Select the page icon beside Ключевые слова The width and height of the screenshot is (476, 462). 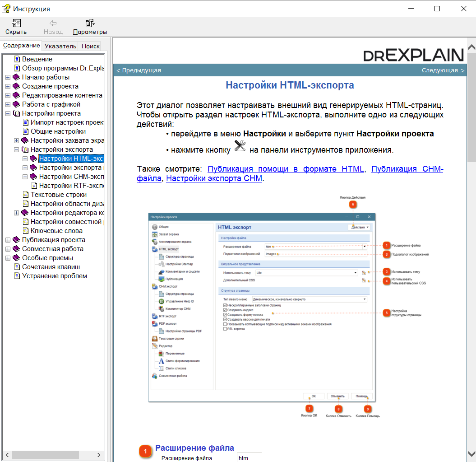pos(26,231)
